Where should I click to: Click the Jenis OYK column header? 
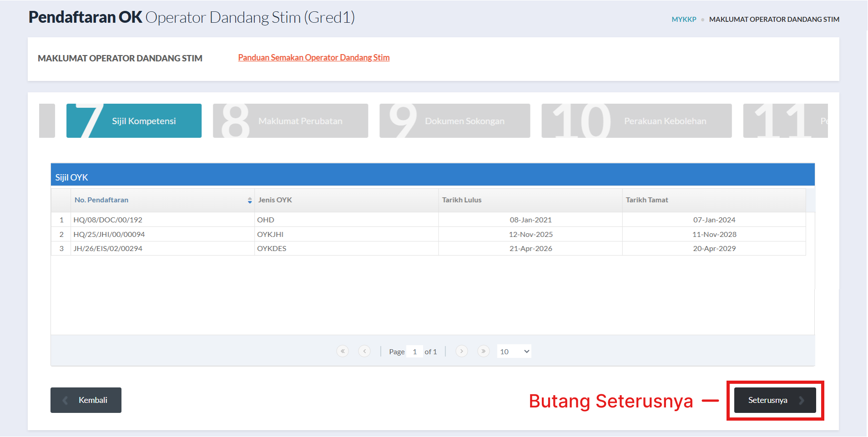[x=275, y=200]
